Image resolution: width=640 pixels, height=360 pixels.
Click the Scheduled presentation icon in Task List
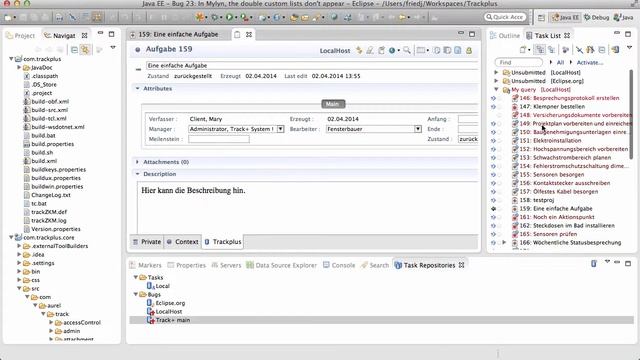[551, 50]
